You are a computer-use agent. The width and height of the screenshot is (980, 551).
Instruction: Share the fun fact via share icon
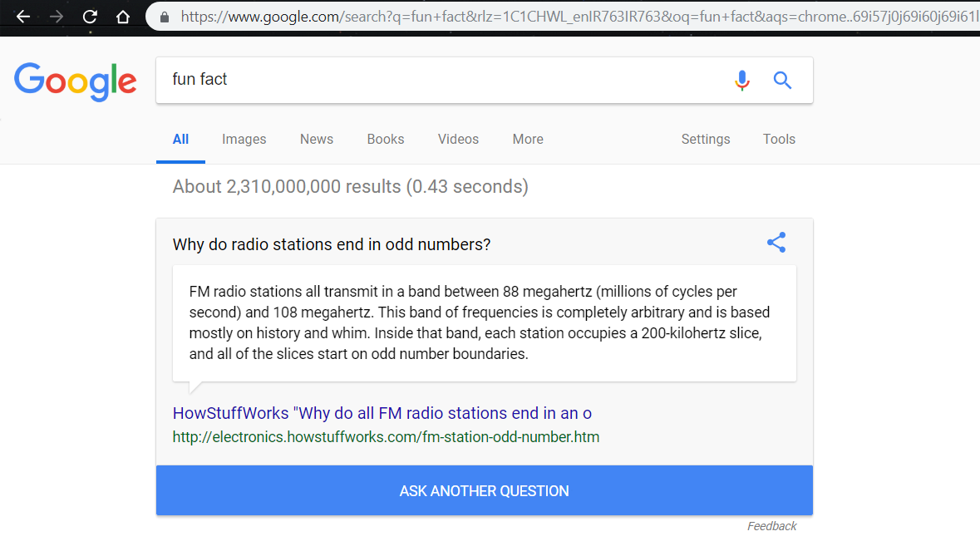click(776, 243)
